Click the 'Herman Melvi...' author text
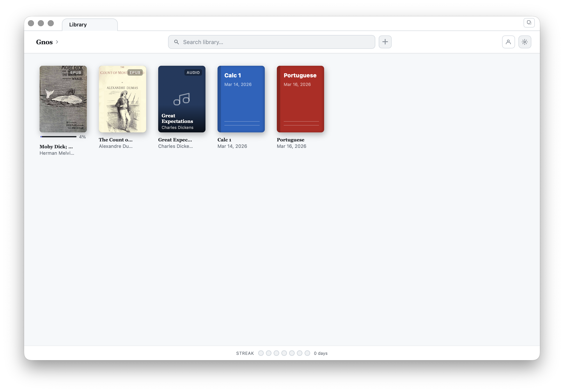The height and width of the screenshot is (392, 564). click(57, 153)
